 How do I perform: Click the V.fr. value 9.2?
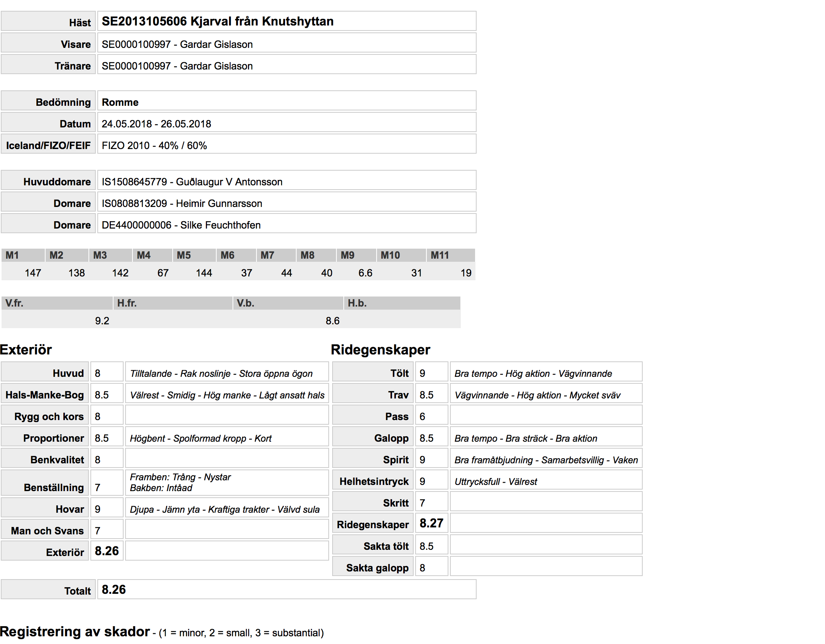point(102,321)
